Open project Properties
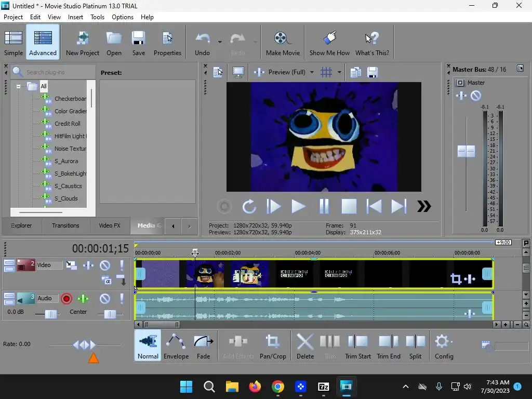This screenshot has width=532, height=399. coord(168,43)
